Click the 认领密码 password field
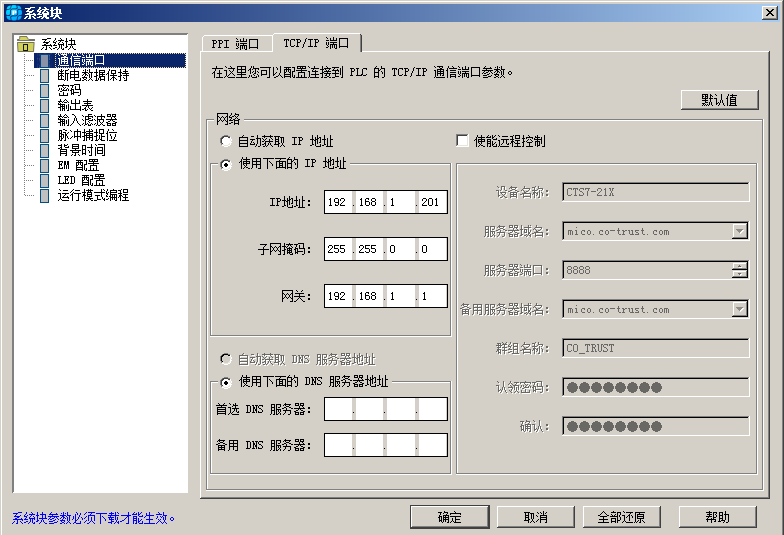The width and height of the screenshot is (784, 535). pos(656,387)
